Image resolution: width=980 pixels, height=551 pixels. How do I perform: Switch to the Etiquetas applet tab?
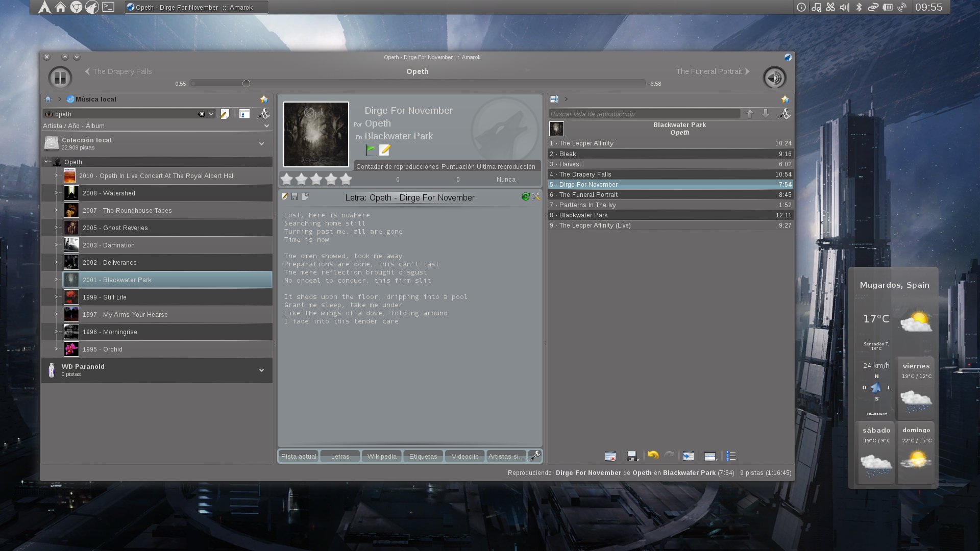click(x=423, y=456)
